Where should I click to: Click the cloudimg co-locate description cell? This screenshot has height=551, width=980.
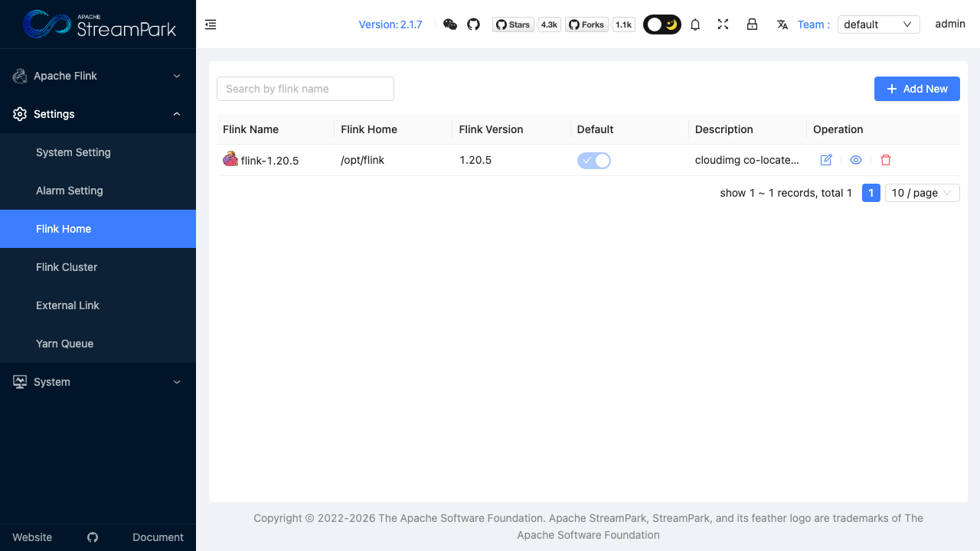[746, 160]
